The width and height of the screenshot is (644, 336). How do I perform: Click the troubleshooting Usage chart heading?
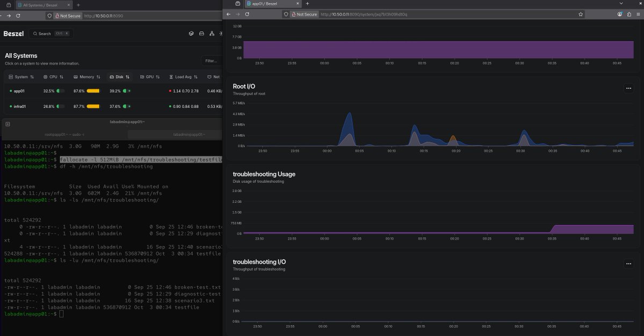(x=264, y=174)
